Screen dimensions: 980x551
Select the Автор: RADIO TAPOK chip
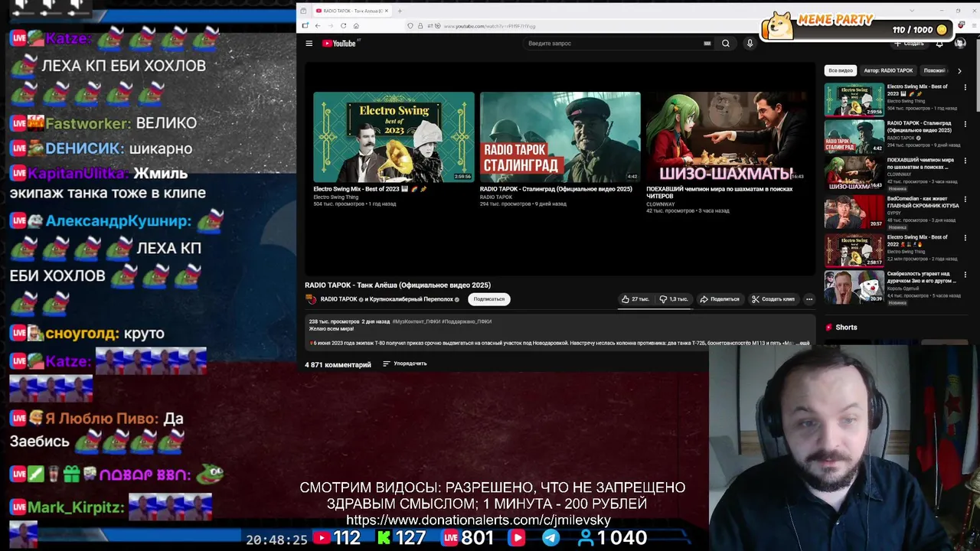pos(888,70)
